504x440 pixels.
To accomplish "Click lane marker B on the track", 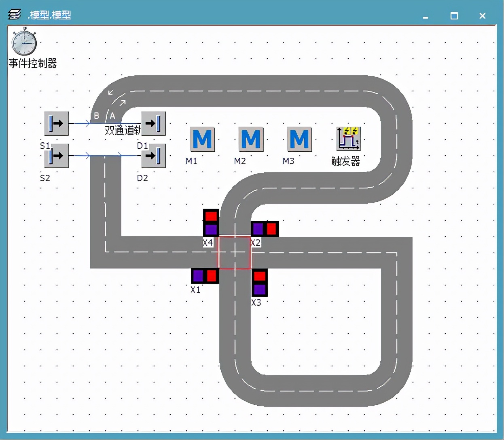I will tap(96, 116).
